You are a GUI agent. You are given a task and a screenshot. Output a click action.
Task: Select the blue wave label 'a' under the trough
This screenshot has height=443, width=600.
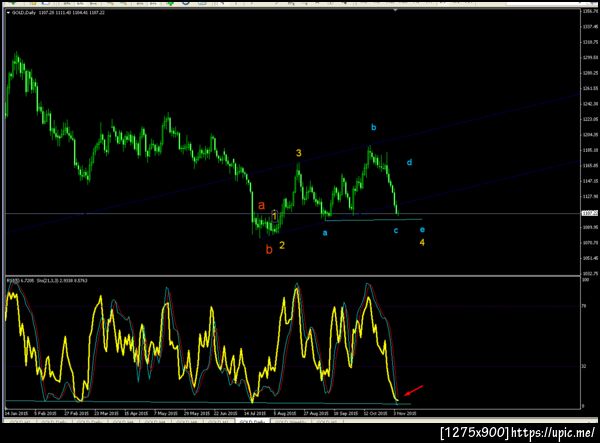click(x=325, y=233)
